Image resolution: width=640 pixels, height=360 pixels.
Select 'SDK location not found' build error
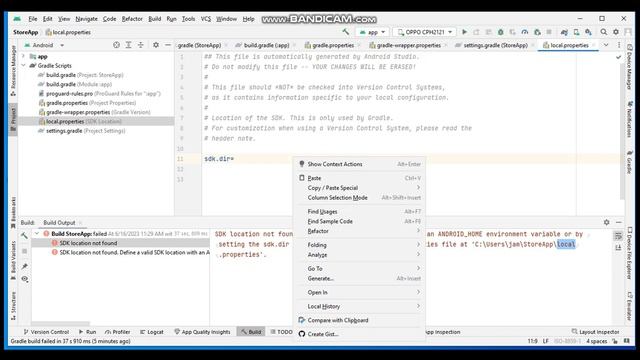(x=88, y=243)
